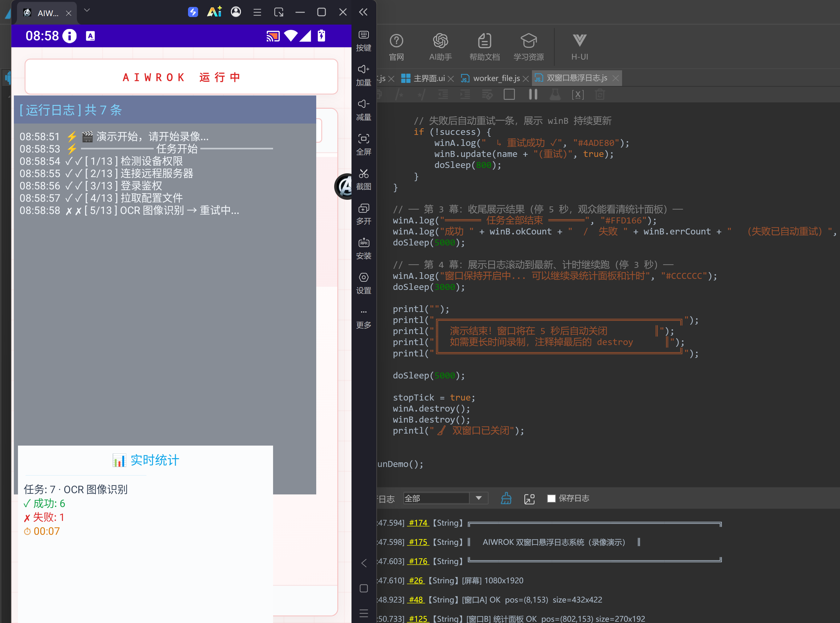840x623 pixels.
Task: Tap the Android home square button on the sidebar
Action: tap(363, 588)
